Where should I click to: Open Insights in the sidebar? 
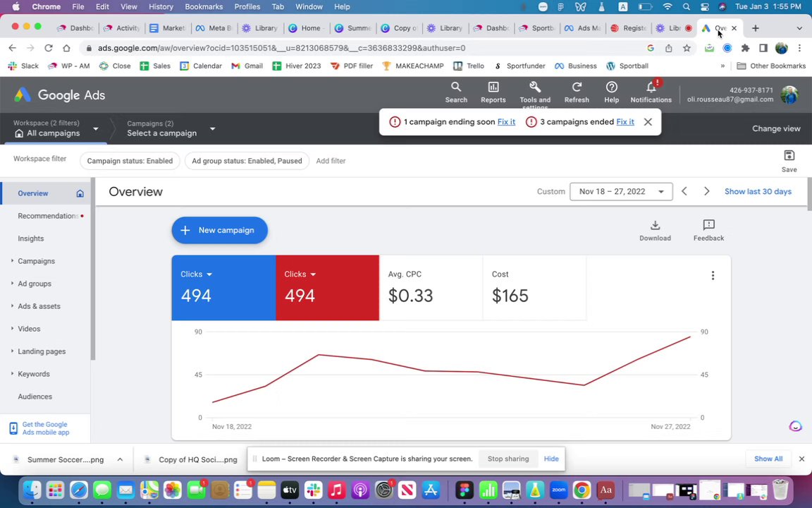(30, 238)
